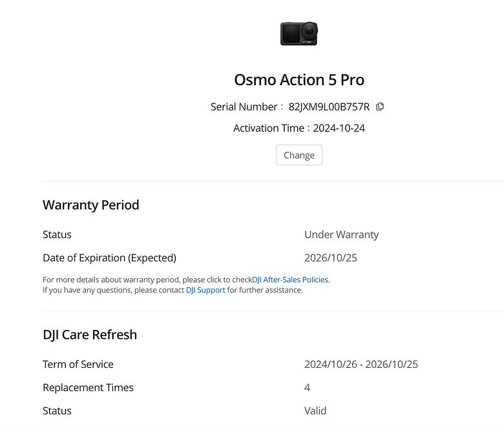Click the Term of Service label
The height and width of the screenshot is (426, 504).
(x=78, y=364)
